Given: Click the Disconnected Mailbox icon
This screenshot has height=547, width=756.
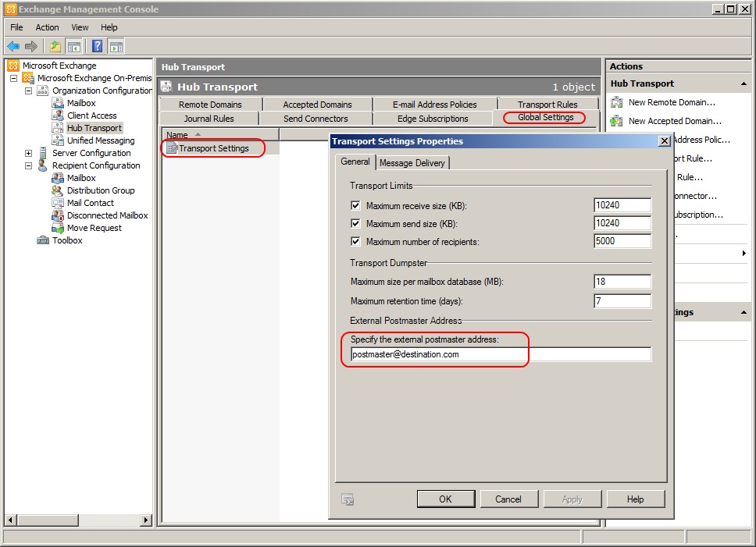Looking at the screenshot, I should [58, 215].
